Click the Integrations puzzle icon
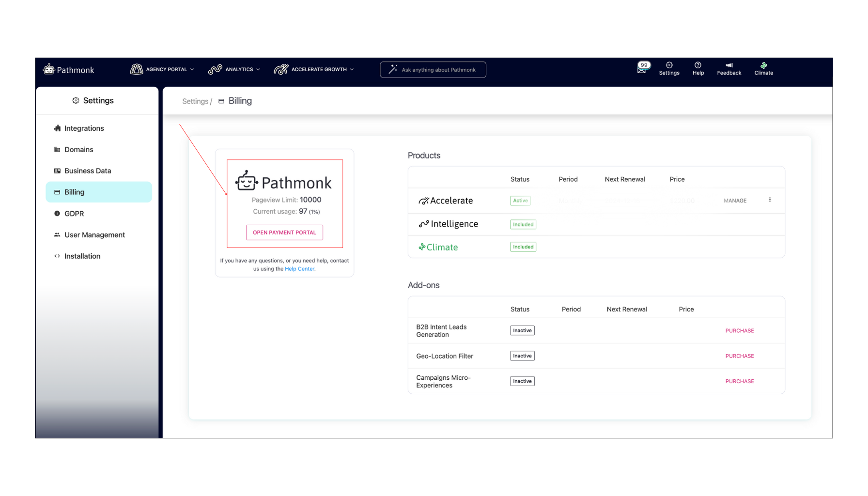 click(57, 128)
